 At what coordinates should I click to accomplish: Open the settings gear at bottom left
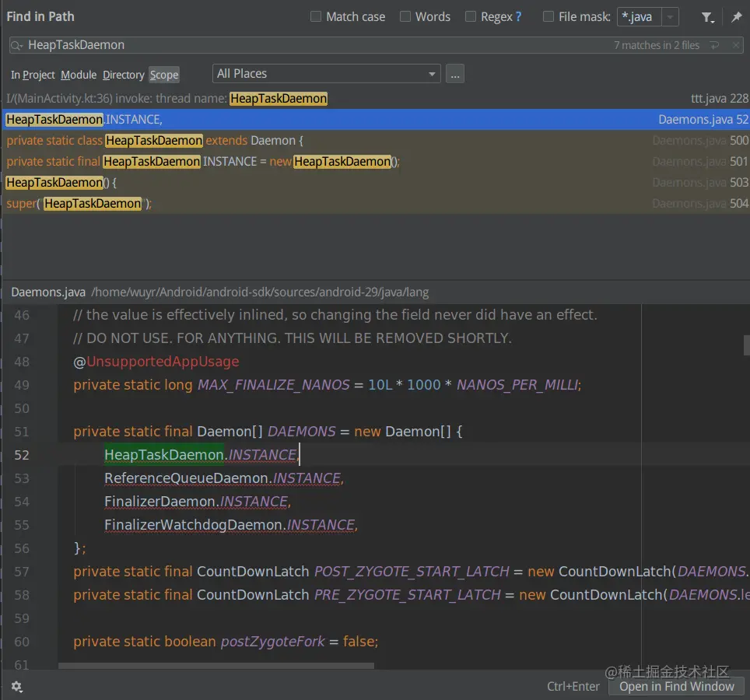coord(16,687)
